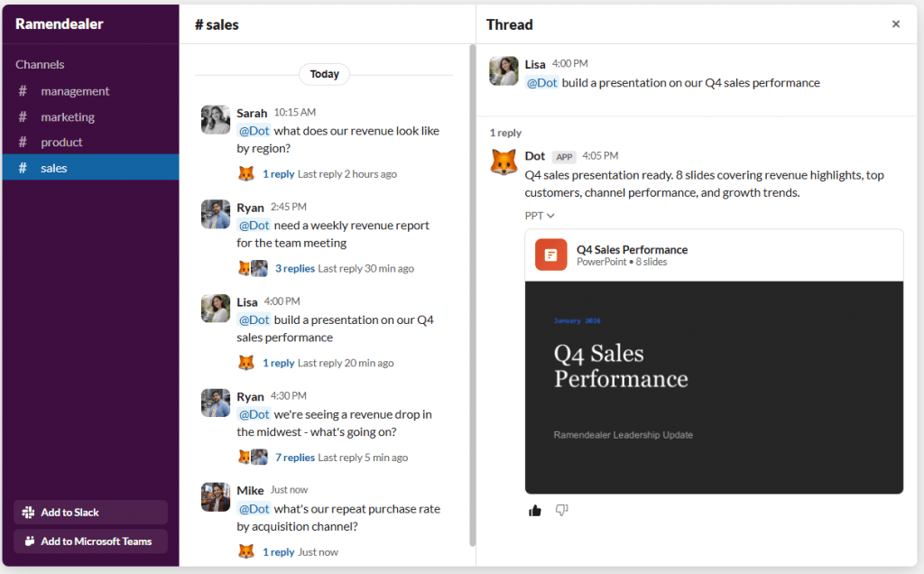Click the hash icon beside product
924x574 pixels.
click(x=23, y=142)
